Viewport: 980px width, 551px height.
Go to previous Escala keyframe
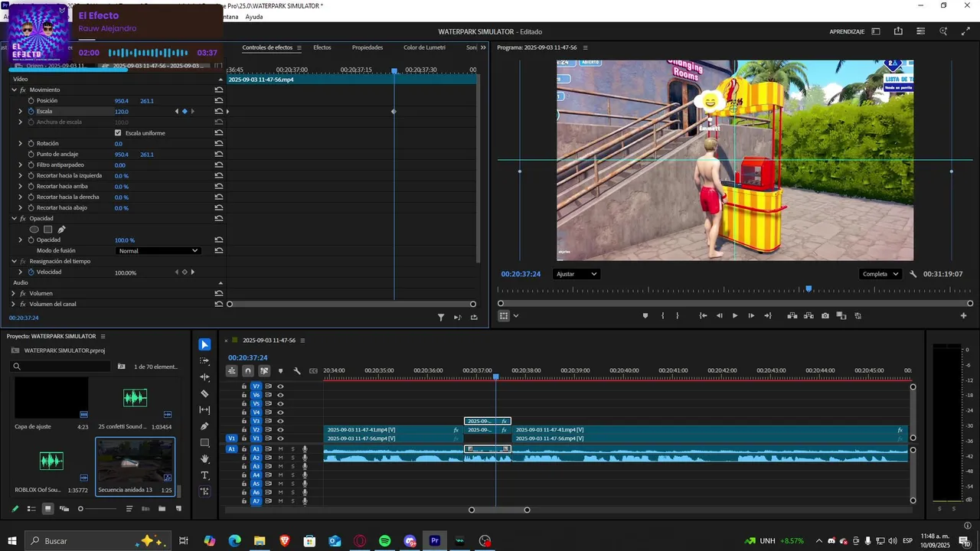(177, 111)
